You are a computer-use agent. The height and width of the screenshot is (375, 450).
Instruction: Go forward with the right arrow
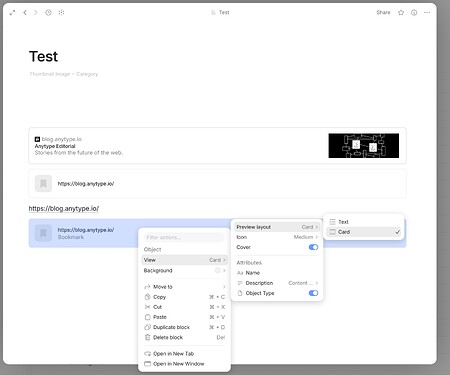[35, 13]
